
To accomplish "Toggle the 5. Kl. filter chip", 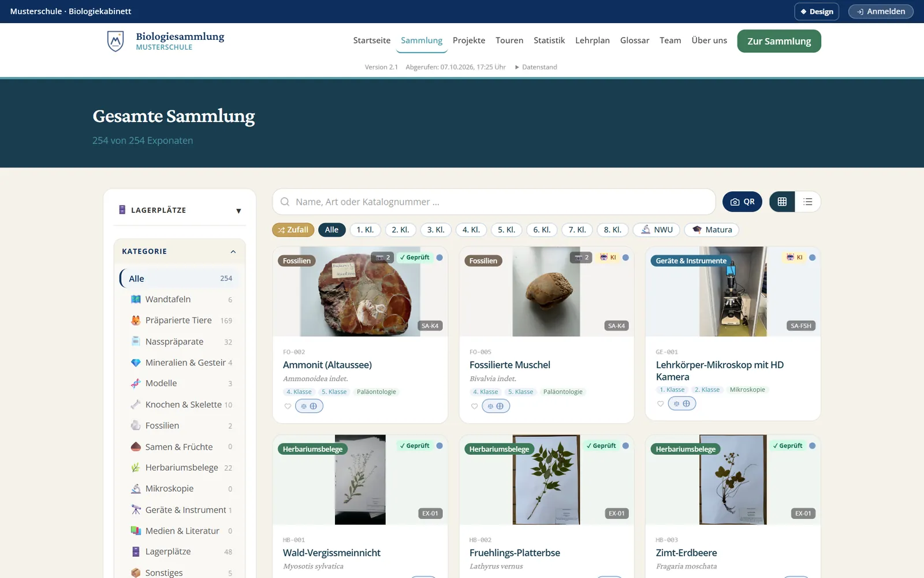I will point(506,229).
